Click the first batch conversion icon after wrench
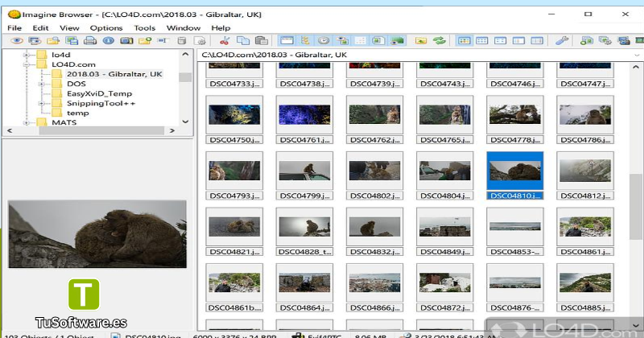 (587, 41)
